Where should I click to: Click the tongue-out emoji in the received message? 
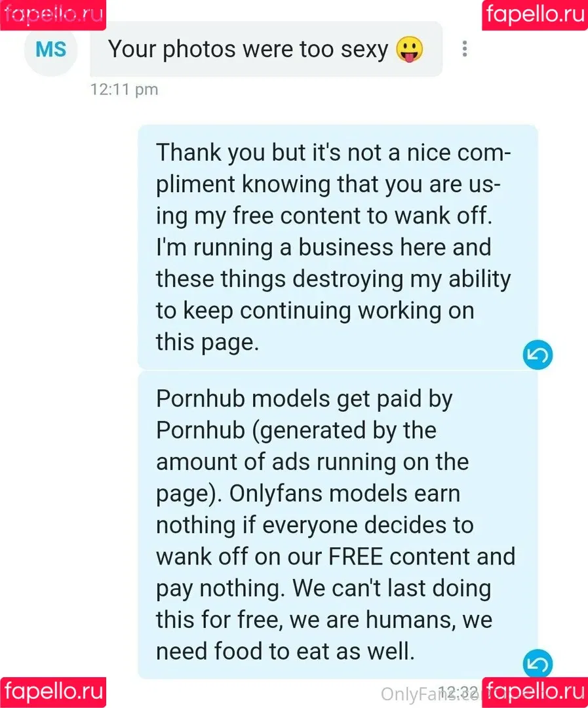410,49
